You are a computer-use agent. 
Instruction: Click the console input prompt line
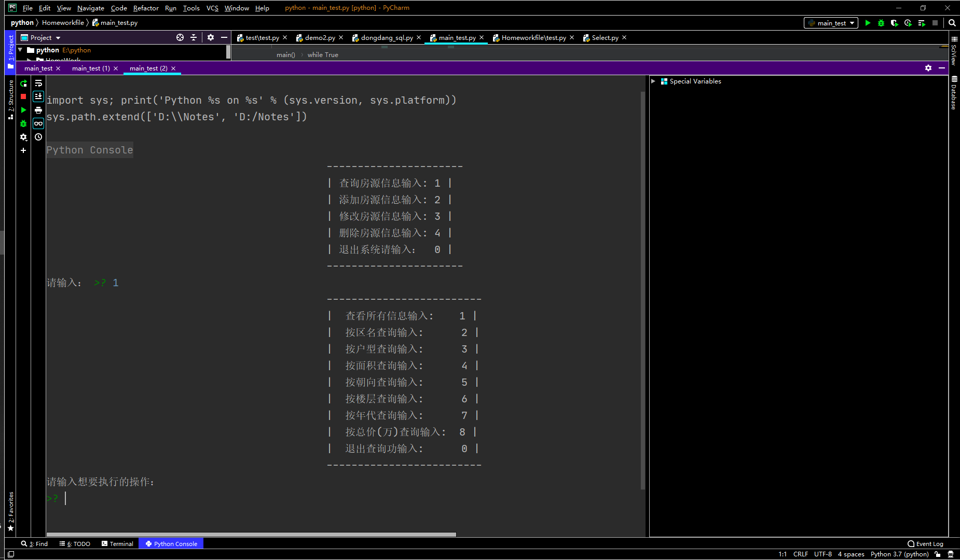click(342, 498)
